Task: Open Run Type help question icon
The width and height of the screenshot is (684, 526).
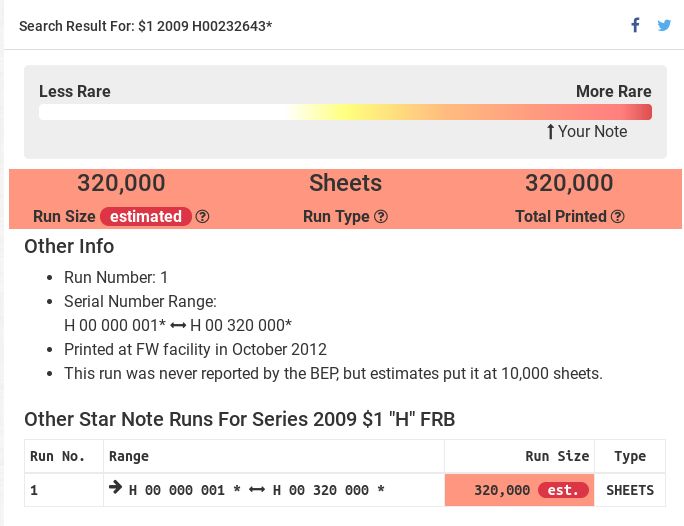Action: tap(381, 216)
